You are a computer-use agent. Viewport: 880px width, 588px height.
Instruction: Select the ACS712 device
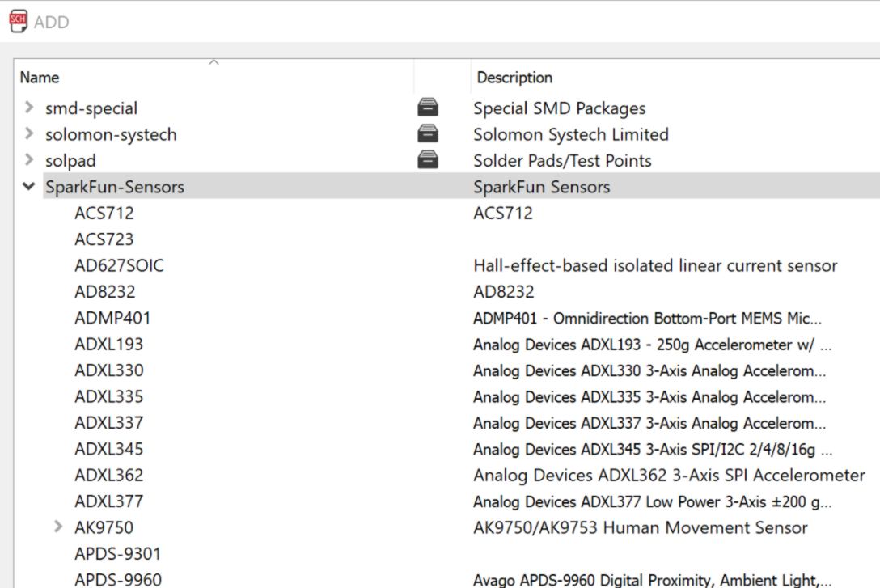point(104,213)
